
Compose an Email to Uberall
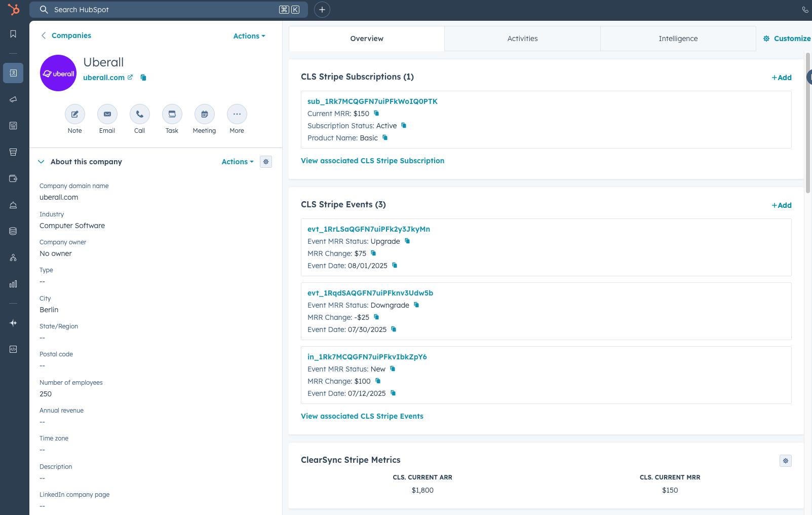click(x=107, y=114)
